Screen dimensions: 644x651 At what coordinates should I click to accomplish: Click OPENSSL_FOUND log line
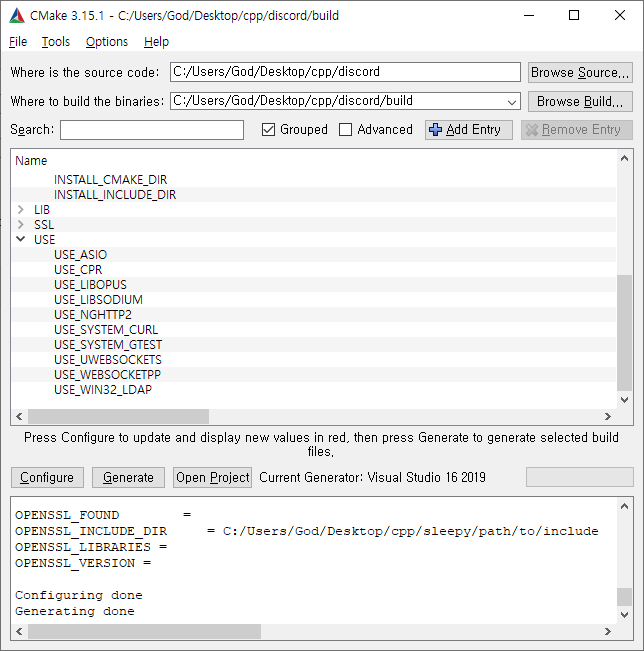pyautogui.click(x=103, y=515)
